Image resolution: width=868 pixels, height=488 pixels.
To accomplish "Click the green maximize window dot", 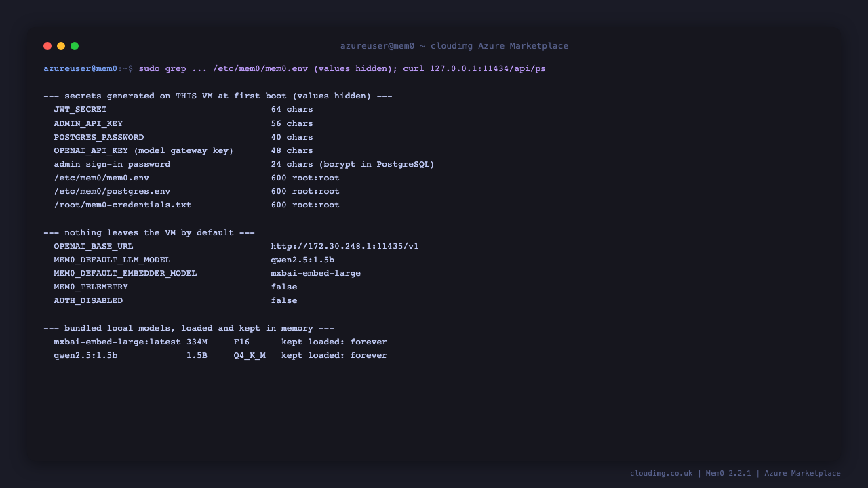I will [75, 46].
